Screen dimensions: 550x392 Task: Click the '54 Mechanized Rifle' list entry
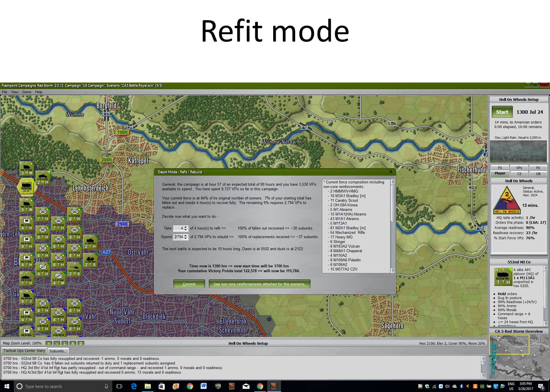pos(347,232)
